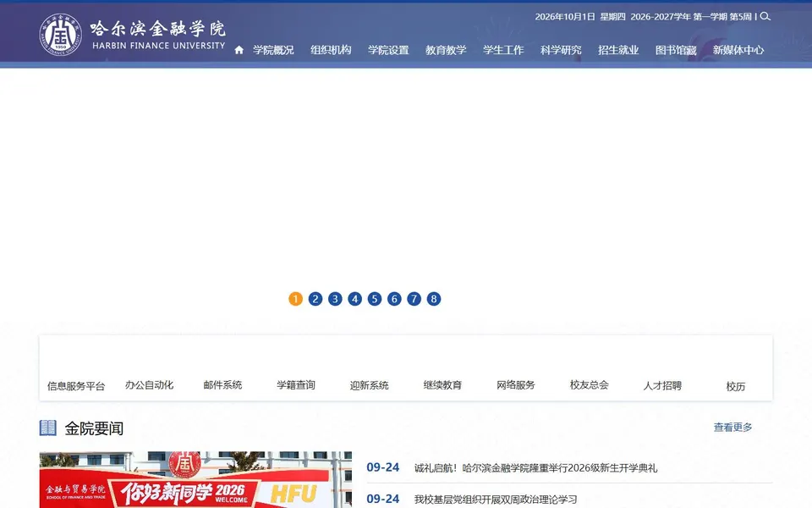The image size is (812, 508).
Task: Open 人才招聘 quick link
Action: pos(662,386)
